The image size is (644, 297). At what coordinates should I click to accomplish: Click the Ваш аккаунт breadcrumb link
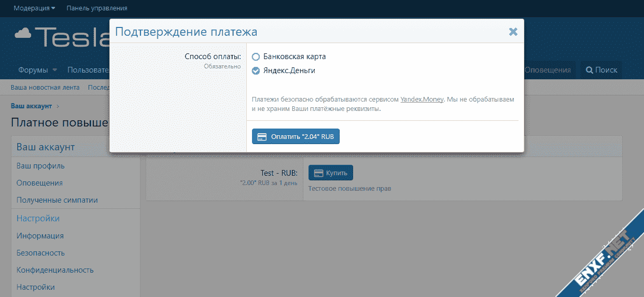pos(31,106)
